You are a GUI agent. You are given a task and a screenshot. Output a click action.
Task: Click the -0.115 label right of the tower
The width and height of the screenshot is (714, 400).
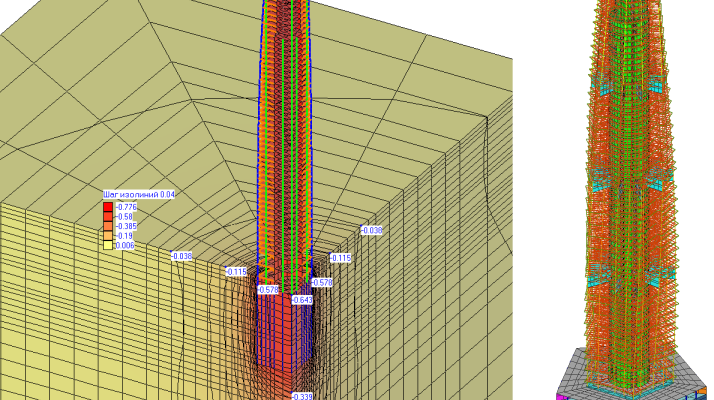point(341,258)
